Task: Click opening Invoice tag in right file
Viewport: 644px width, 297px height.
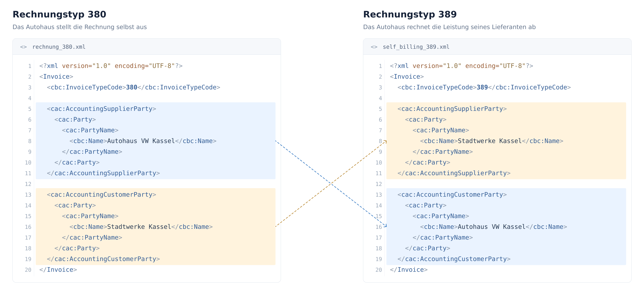Action: 407,77
